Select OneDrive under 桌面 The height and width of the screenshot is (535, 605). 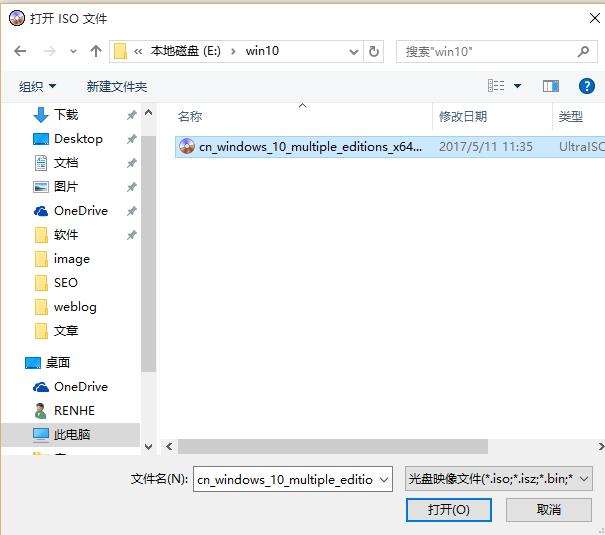click(81, 386)
